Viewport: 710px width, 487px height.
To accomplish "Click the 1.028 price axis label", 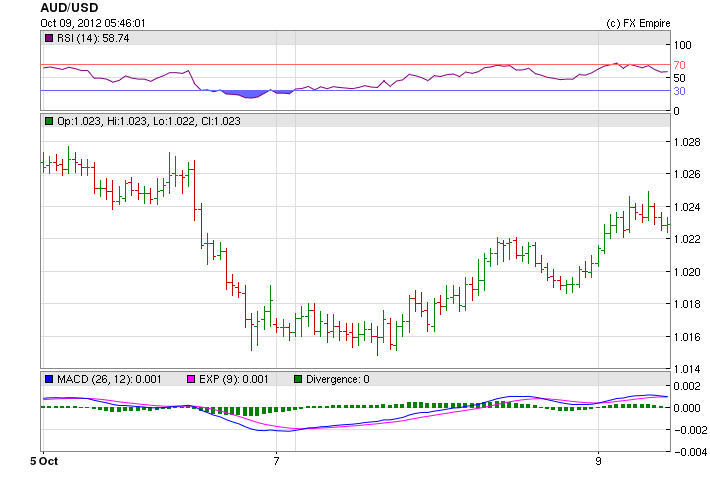I will (687, 142).
